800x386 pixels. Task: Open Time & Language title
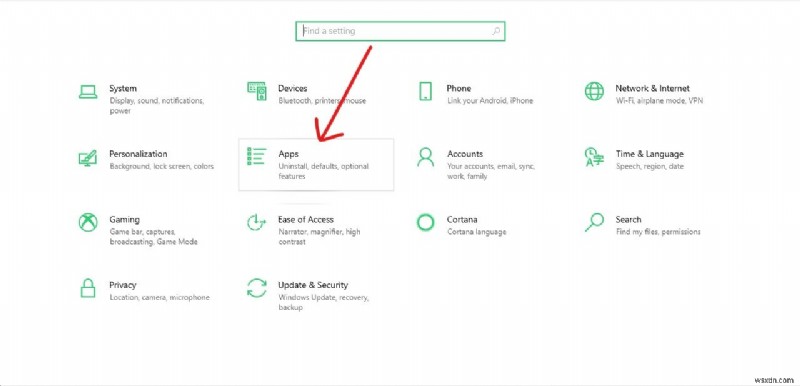649,153
